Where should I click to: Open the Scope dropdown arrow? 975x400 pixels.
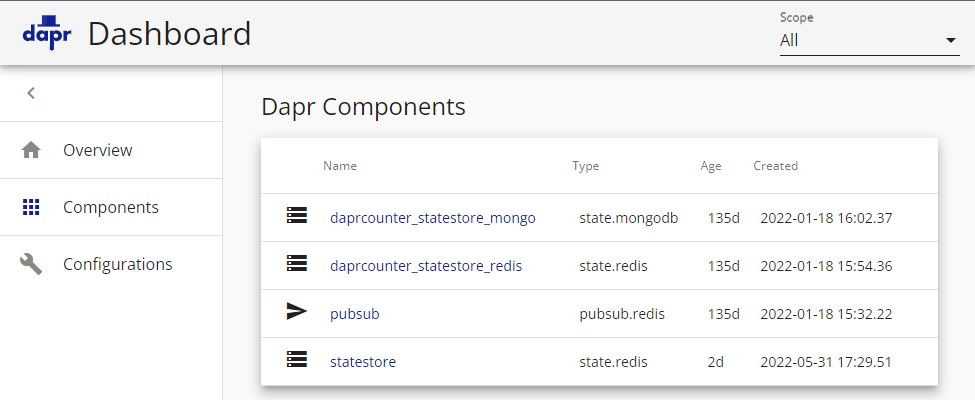pos(950,41)
